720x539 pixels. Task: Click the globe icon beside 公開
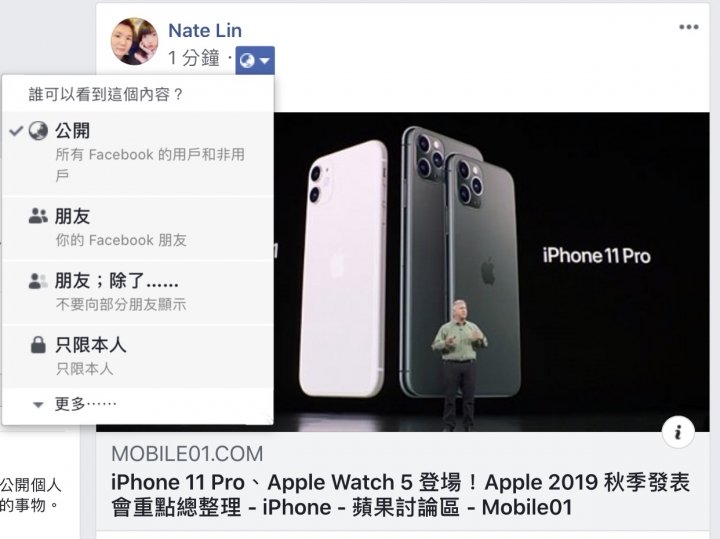(x=38, y=131)
